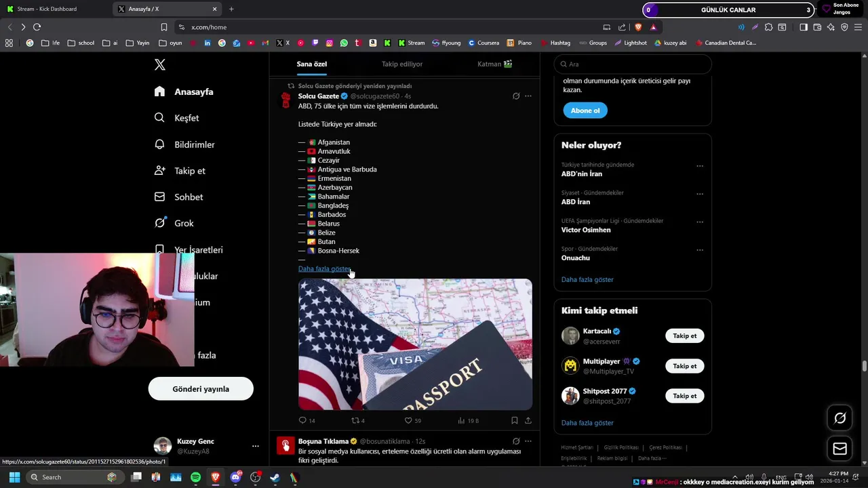Open more options on Solcu Gazete post
This screenshot has height=488, width=868.
tap(528, 96)
